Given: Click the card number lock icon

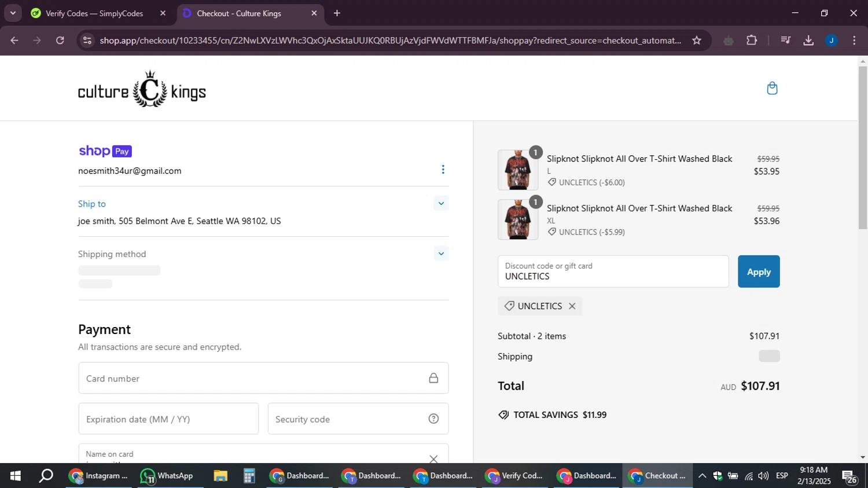Looking at the screenshot, I should pyautogui.click(x=433, y=378).
